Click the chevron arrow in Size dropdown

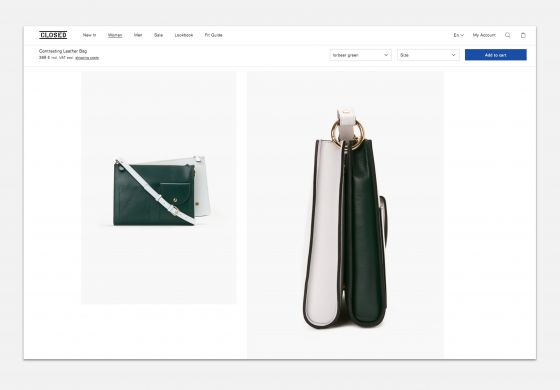pyautogui.click(x=453, y=55)
